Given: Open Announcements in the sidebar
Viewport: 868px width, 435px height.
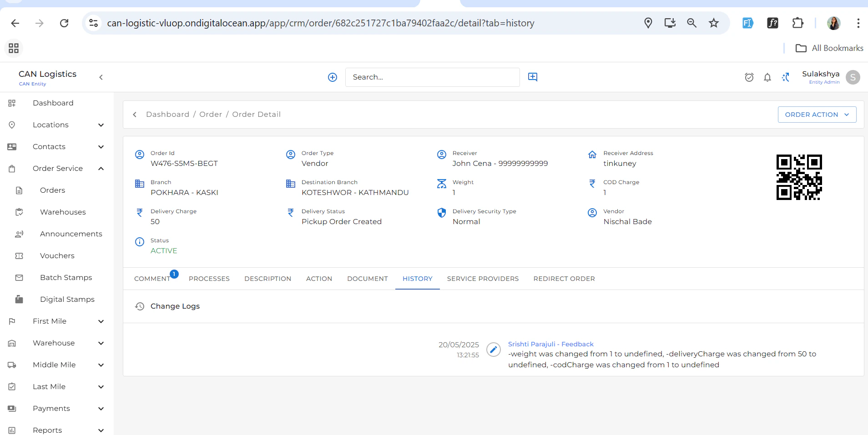Looking at the screenshot, I should pyautogui.click(x=57, y=234).
